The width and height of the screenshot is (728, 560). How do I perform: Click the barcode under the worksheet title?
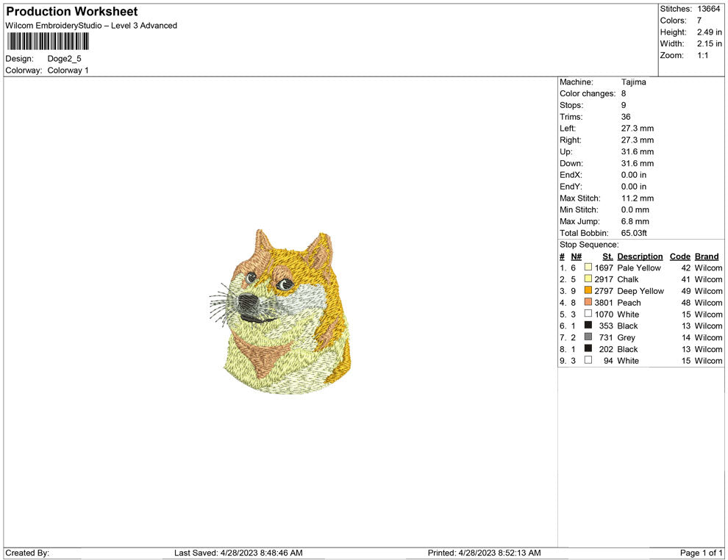tap(48, 41)
